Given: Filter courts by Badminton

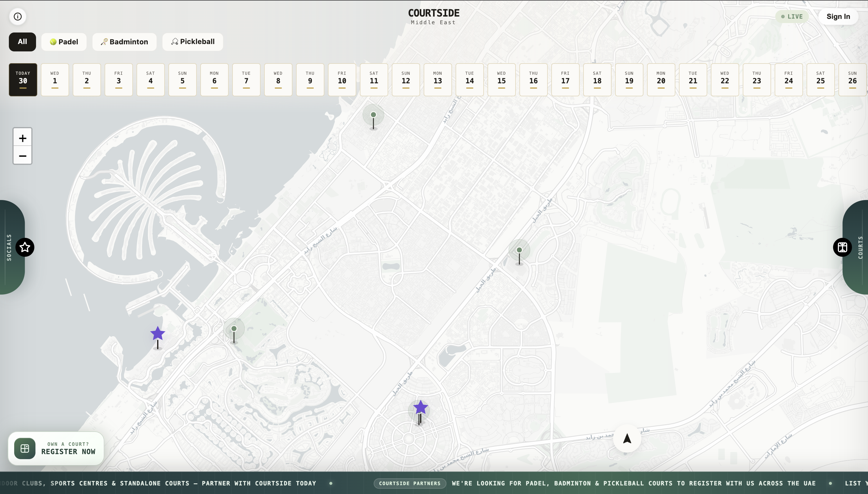Looking at the screenshot, I should (x=124, y=42).
